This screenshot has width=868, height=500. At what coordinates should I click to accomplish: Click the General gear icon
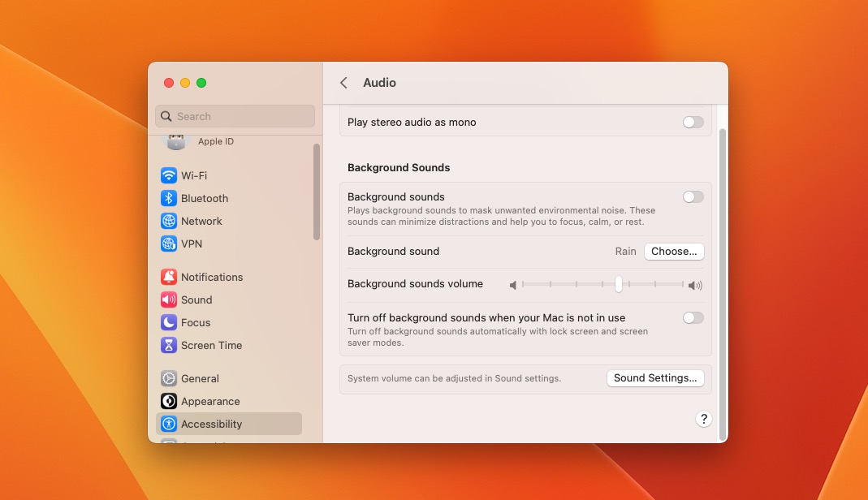[169, 378]
